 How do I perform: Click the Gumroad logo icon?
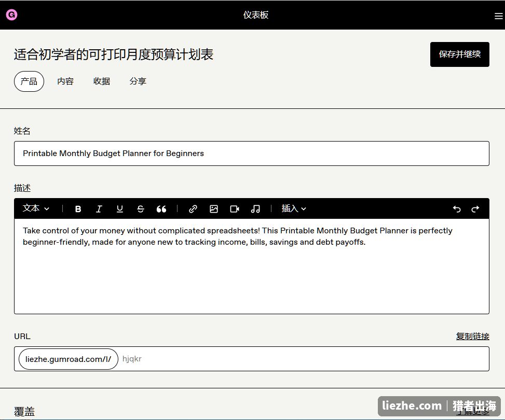tap(11, 15)
